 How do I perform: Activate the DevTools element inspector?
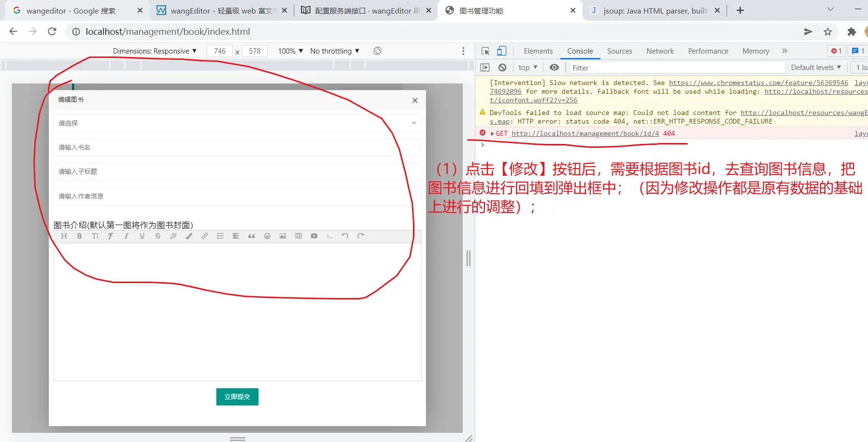click(x=485, y=51)
